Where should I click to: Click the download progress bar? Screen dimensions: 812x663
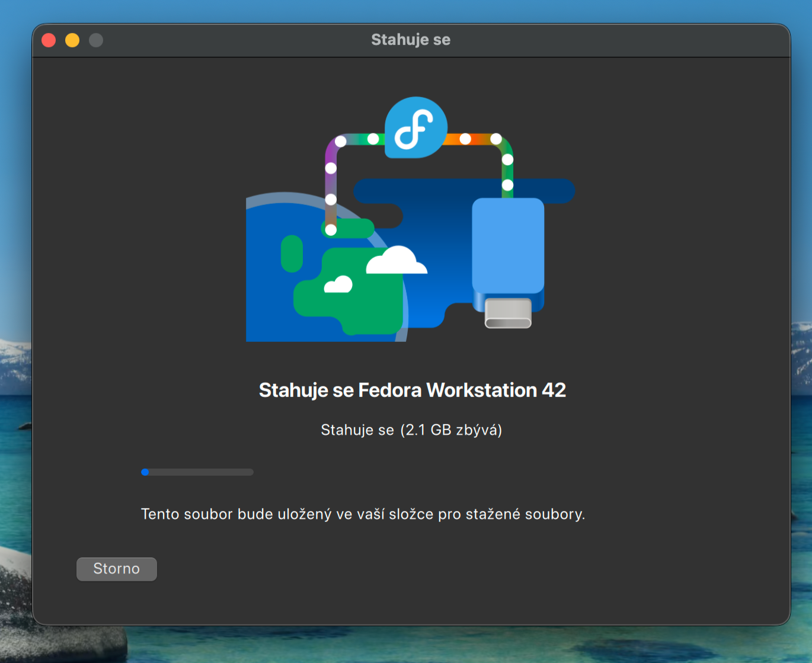point(197,472)
